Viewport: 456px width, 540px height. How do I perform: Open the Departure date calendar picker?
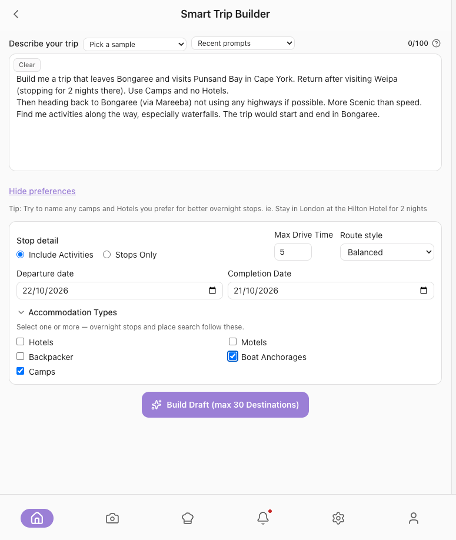(212, 290)
